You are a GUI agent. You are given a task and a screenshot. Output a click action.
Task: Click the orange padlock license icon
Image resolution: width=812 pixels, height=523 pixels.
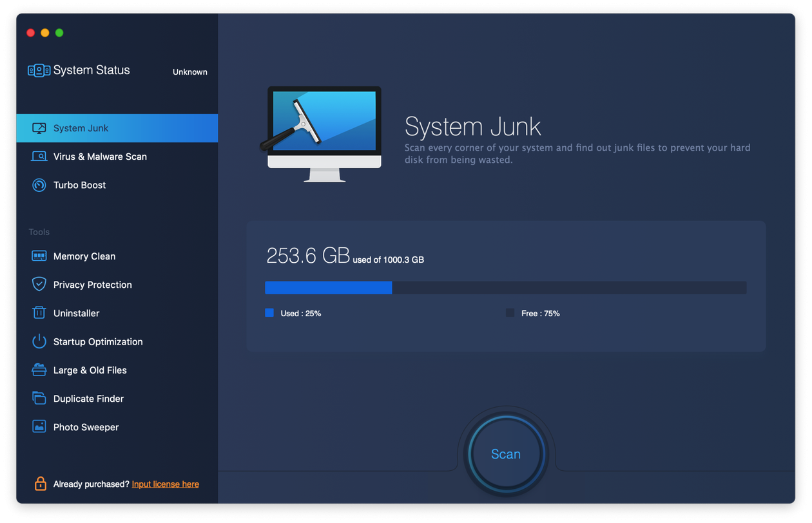click(x=40, y=484)
